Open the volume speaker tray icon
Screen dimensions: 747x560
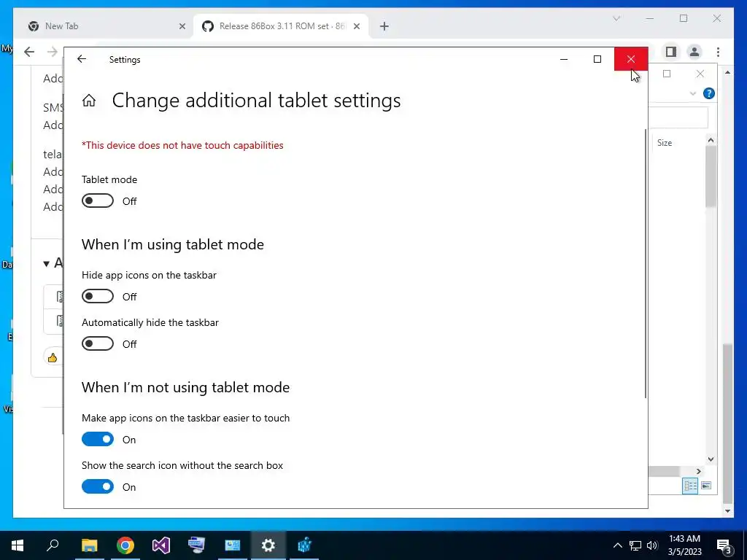(652, 545)
